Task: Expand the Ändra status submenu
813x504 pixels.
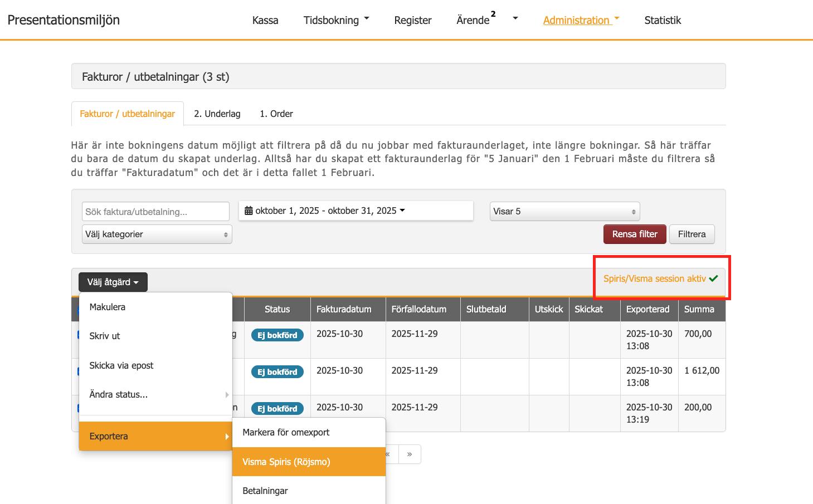Action: click(x=155, y=395)
